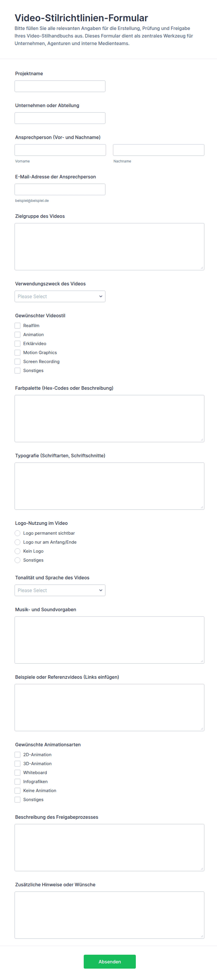
Task: Click the Musik- und Soundvorgaben text area
Action: [109, 640]
